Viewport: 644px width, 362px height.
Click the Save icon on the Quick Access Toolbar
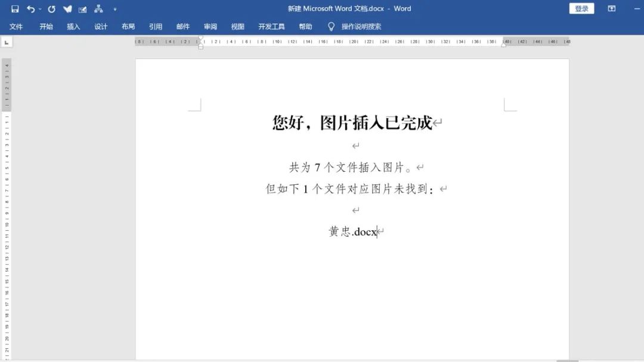tap(14, 8)
